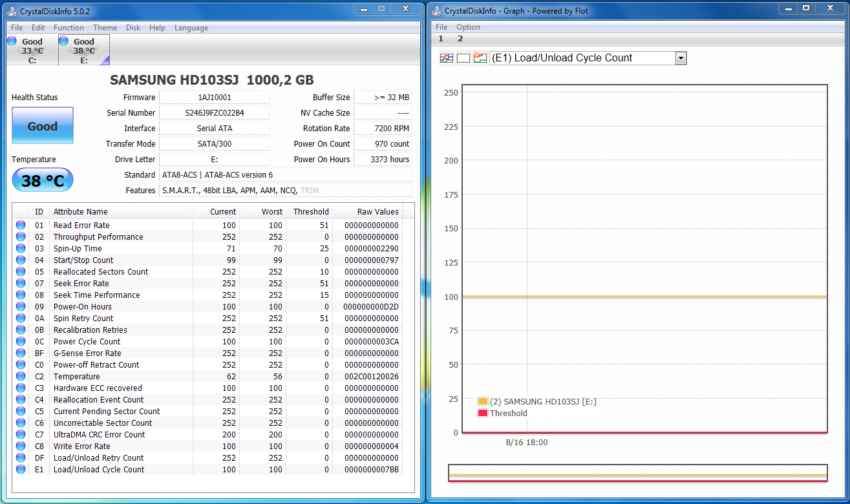850x504 pixels.
Task: Select disk C: tab showing 33 °C
Action: point(32,50)
